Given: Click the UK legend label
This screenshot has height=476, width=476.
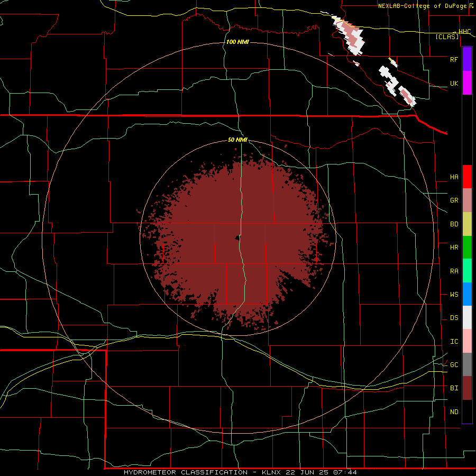Looking at the screenshot, I should coord(454,83).
